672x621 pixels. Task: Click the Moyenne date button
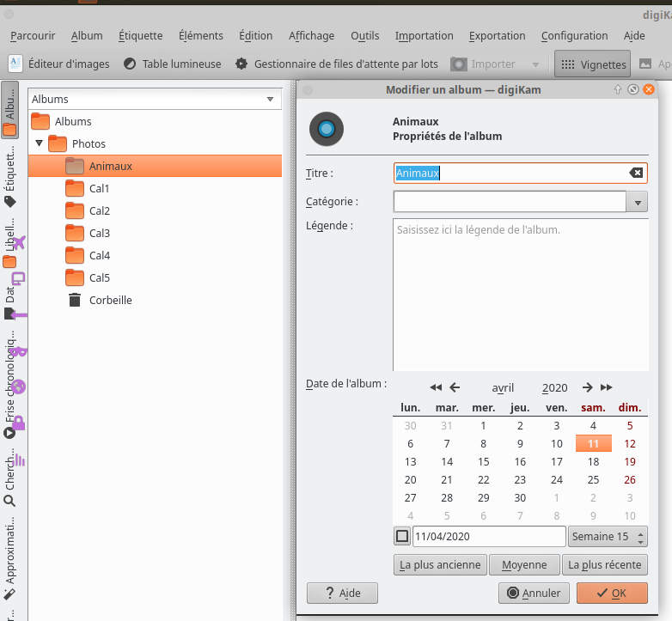(x=524, y=565)
